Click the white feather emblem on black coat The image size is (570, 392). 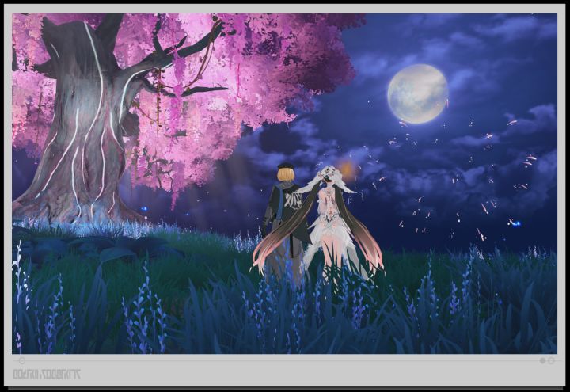[x=292, y=200]
